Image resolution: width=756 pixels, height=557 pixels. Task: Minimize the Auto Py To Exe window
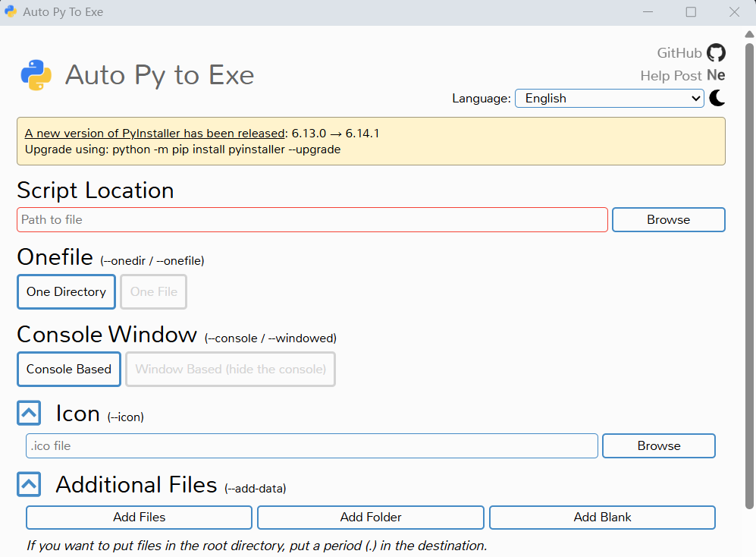click(x=648, y=11)
